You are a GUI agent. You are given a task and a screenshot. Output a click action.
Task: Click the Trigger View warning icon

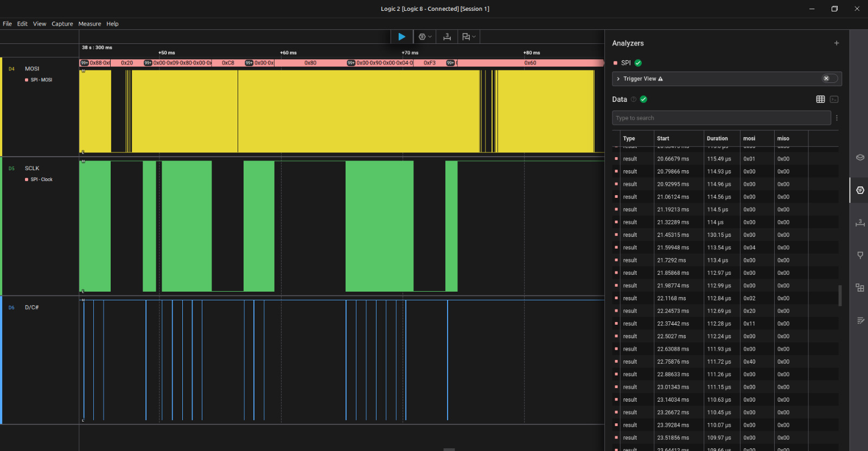click(x=660, y=79)
